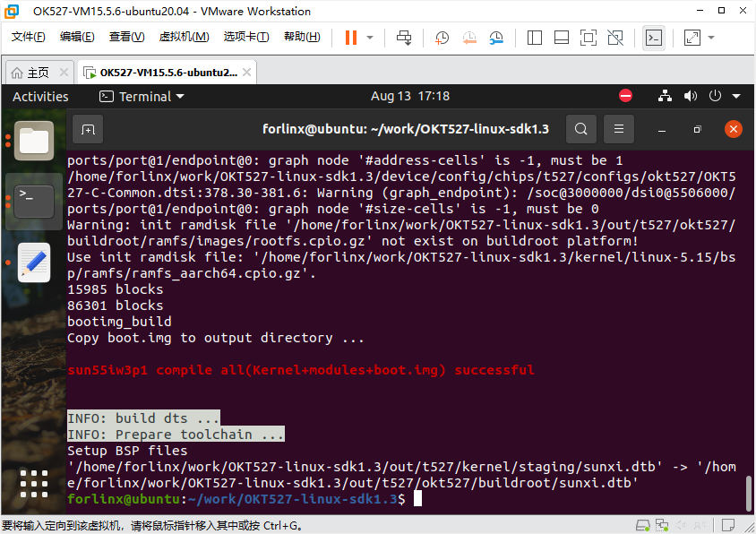This screenshot has height=534, width=756.
Task: Open the 查看(V) menu
Action: tap(127, 37)
